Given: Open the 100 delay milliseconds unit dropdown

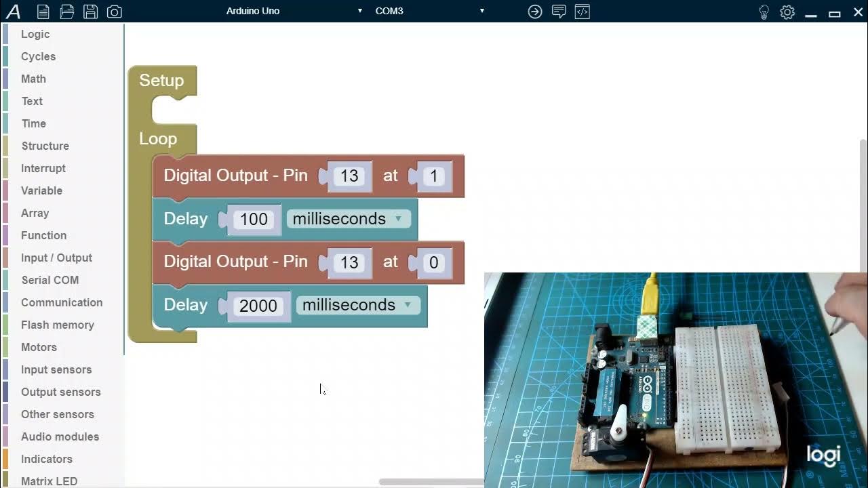Looking at the screenshot, I should click(x=349, y=219).
